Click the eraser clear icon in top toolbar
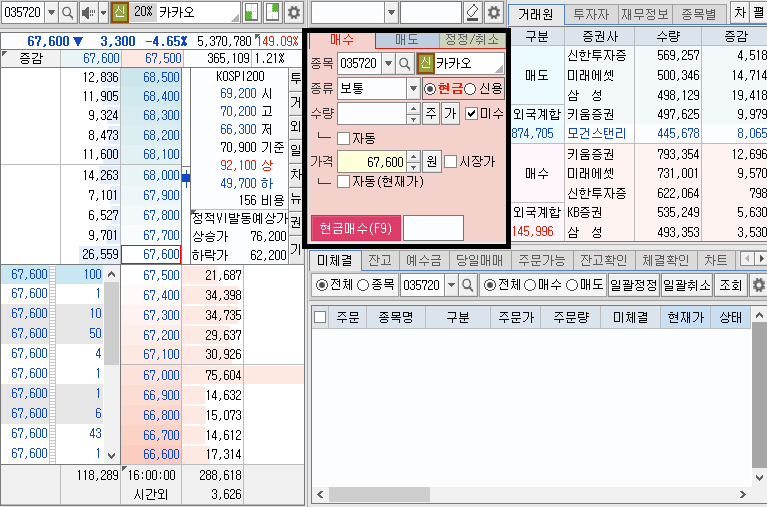Image resolution: width=767 pixels, height=507 pixels. tap(472, 13)
